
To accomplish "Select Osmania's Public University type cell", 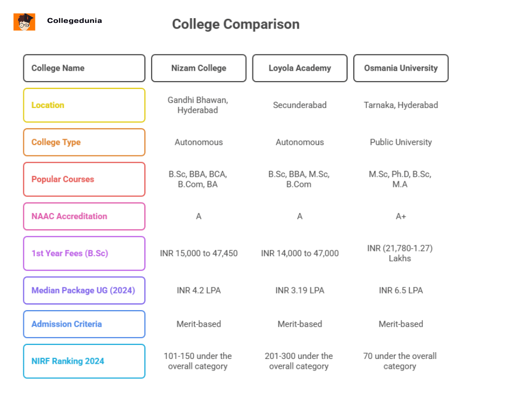I will point(401,142).
